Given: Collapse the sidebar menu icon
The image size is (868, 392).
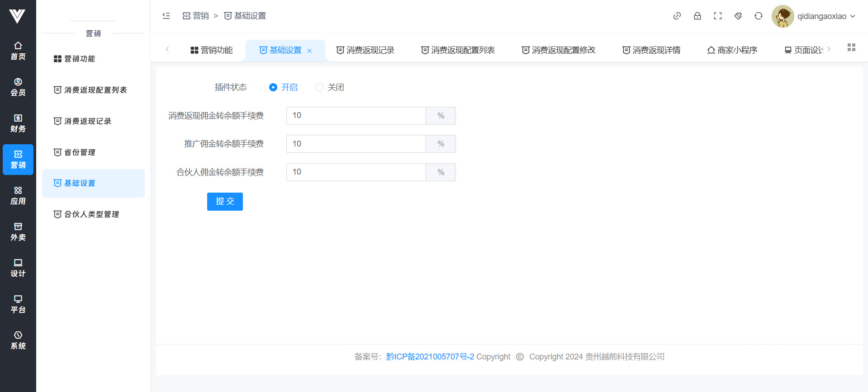Looking at the screenshot, I should click(x=166, y=16).
